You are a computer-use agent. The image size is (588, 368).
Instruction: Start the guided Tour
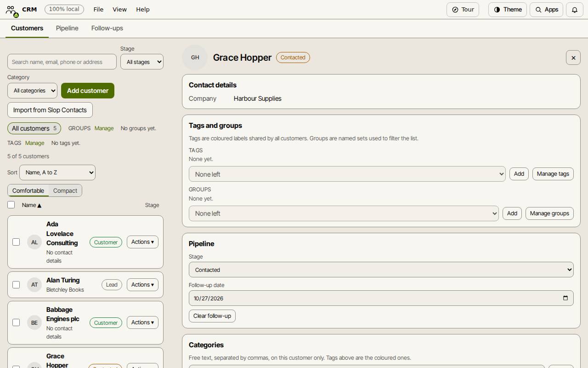(x=463, y=10)
